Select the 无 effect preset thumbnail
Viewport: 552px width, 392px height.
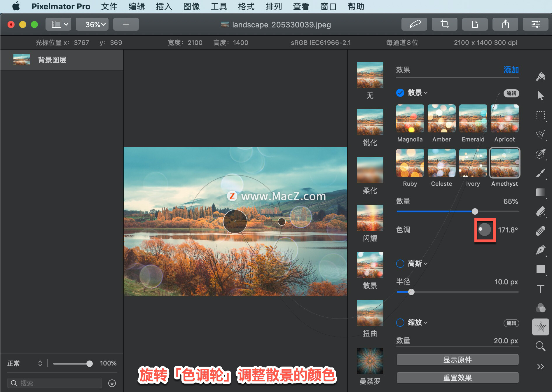(x=370, y=75)
